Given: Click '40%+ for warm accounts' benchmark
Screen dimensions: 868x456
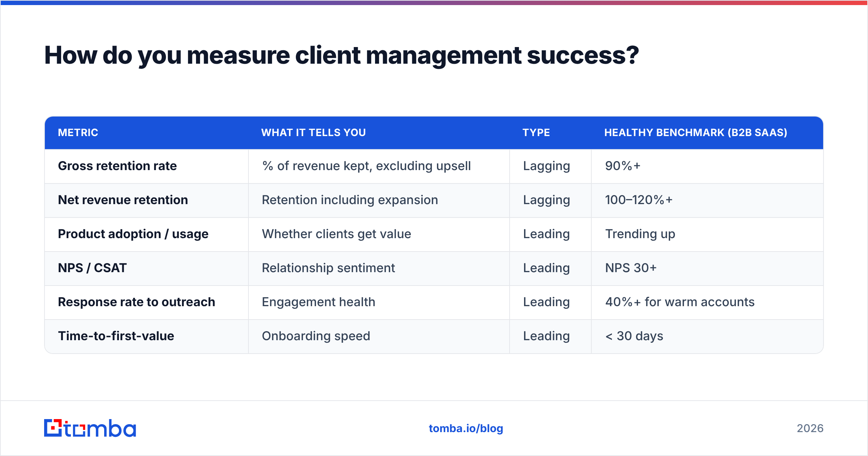Looking at the screenshot, I should [x=680, y=302].
